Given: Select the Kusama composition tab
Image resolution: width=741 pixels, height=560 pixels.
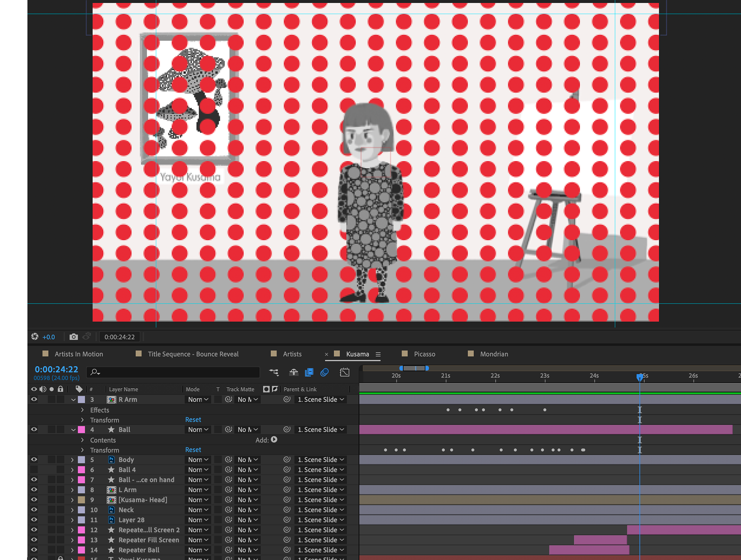Looking at the screenshot, I should pyautogui.click(x=357, y=354).
